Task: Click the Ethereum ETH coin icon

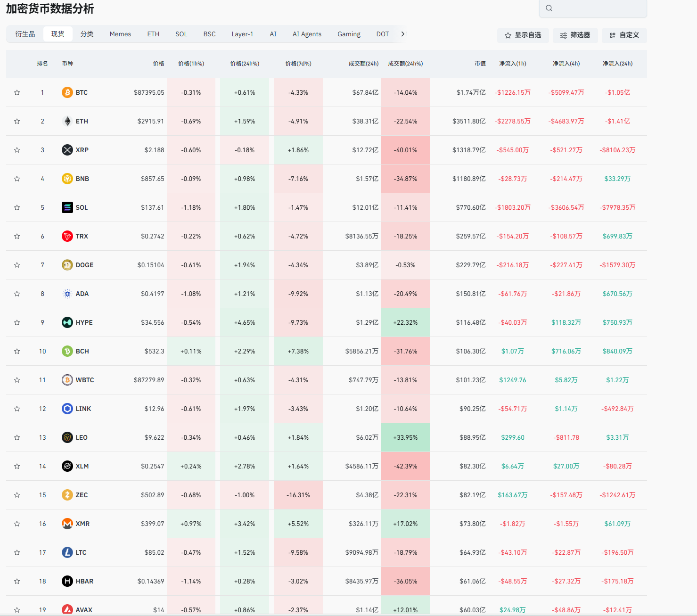Action: pos(67,121)
